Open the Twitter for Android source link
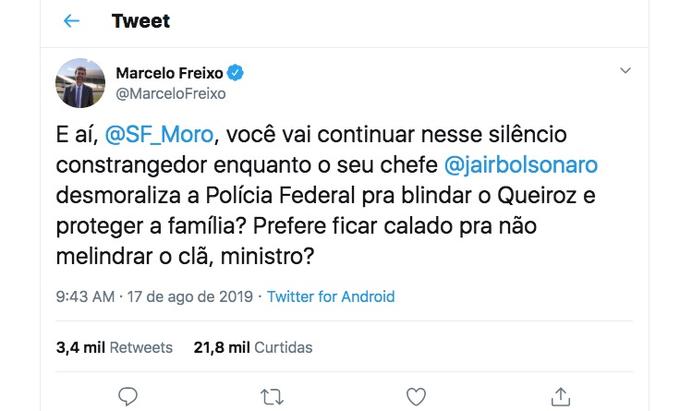The width and height of the screenshot is (680, 411). pyautogui.click(x=330, y=297)
